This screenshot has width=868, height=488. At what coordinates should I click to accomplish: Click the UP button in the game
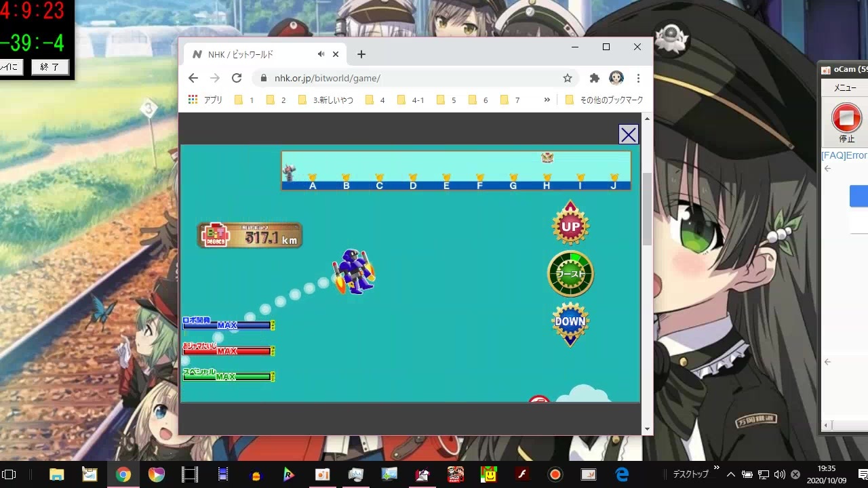tap(570, 224)
